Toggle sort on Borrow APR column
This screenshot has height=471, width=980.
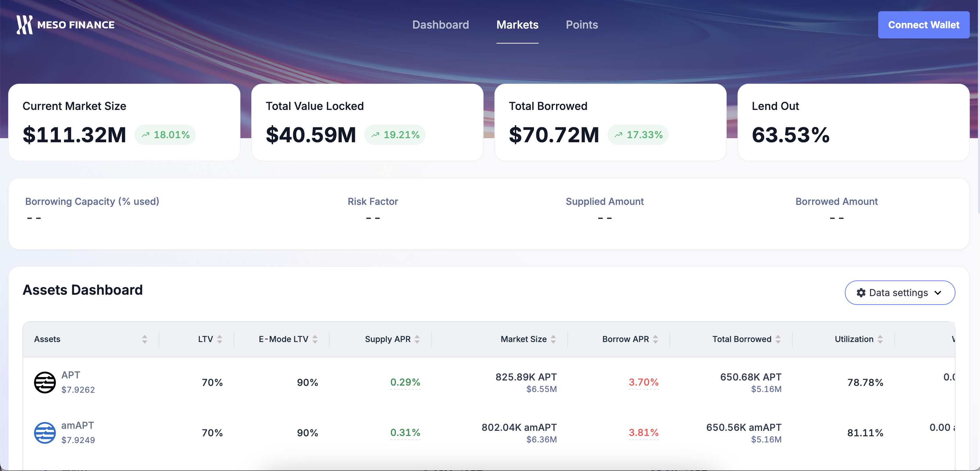655,339
